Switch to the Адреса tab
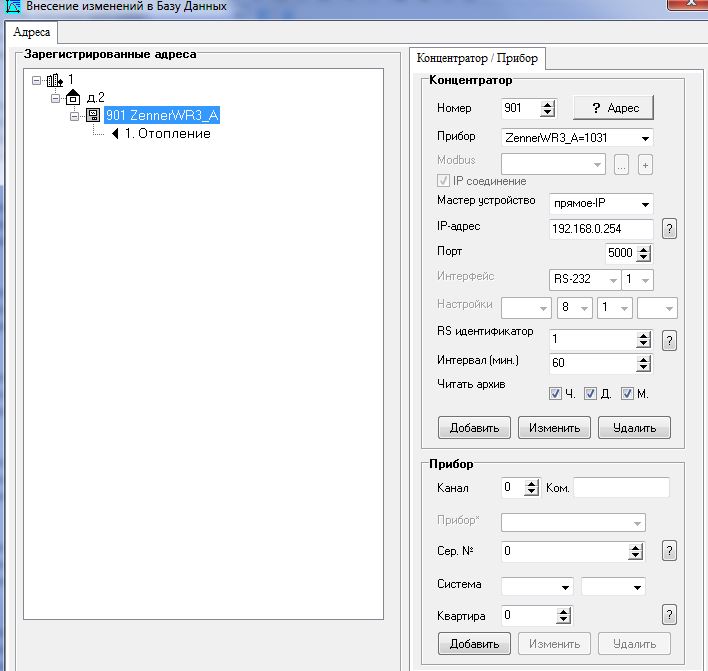708x671 pixels. pyautogui.click(x=31, y=32)
